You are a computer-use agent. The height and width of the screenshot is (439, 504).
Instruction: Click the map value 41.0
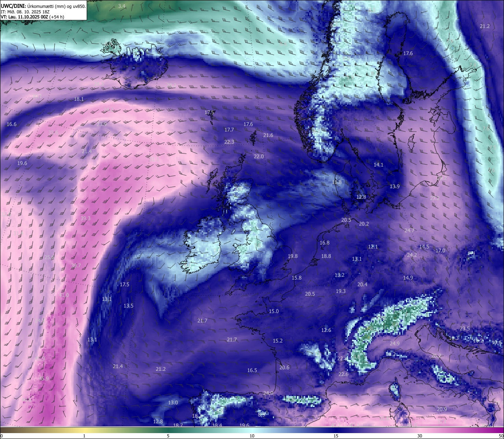[x=63, y=295]
